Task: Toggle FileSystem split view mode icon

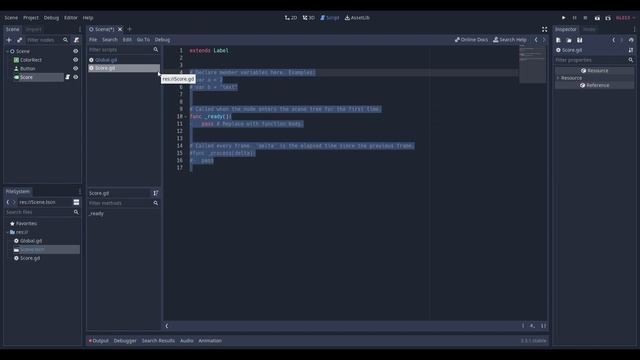Action: (76, 202)
